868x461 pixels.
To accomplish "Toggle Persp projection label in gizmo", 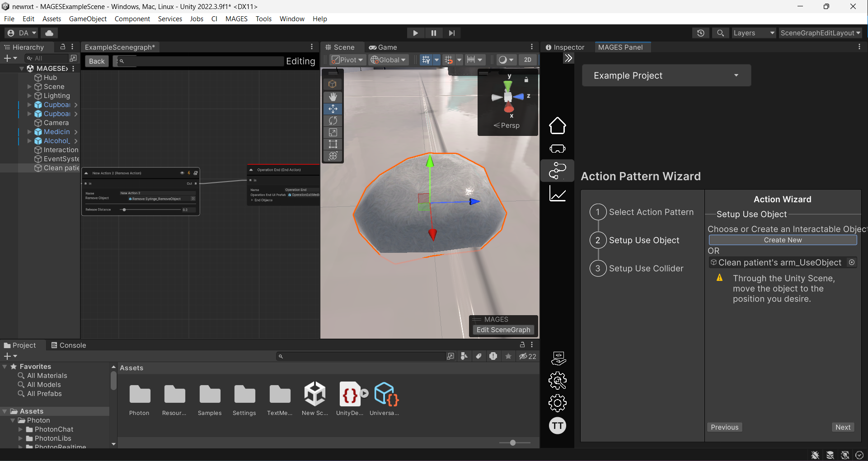I will [507, 126].
